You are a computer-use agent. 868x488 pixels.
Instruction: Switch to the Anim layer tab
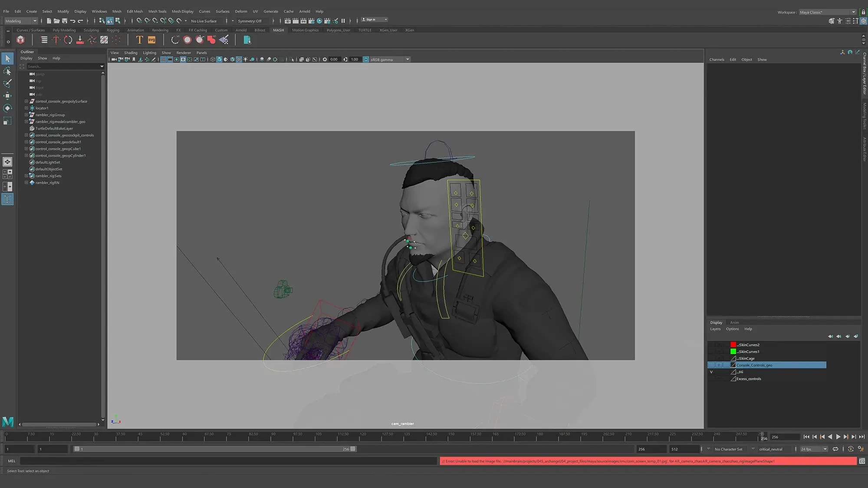[734, 322]
